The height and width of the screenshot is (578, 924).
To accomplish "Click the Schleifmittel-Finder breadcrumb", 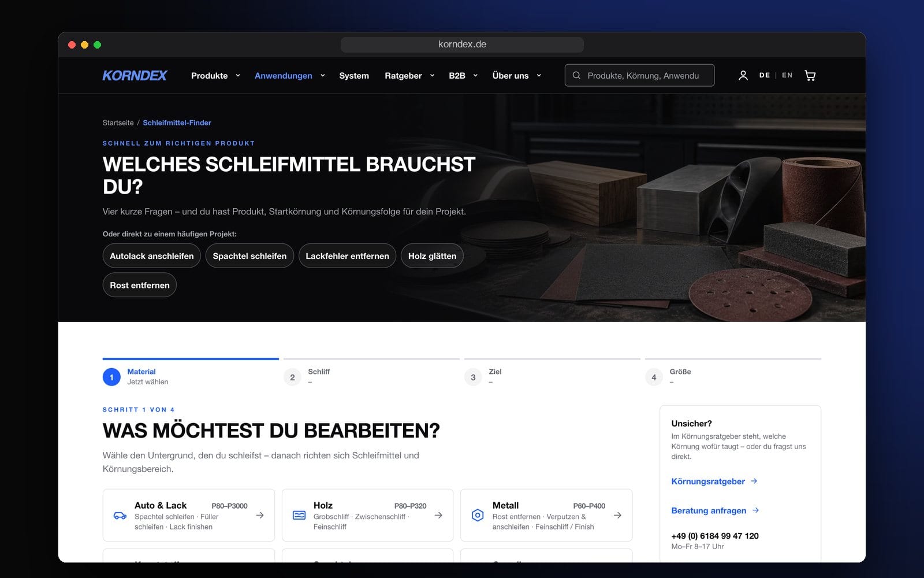I will 177,123.
